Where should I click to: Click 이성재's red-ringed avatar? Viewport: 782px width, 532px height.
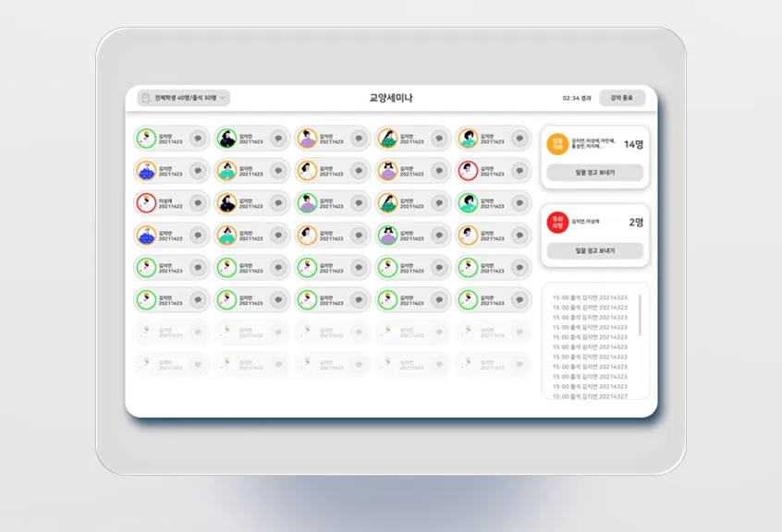click(x=145, y=203)
